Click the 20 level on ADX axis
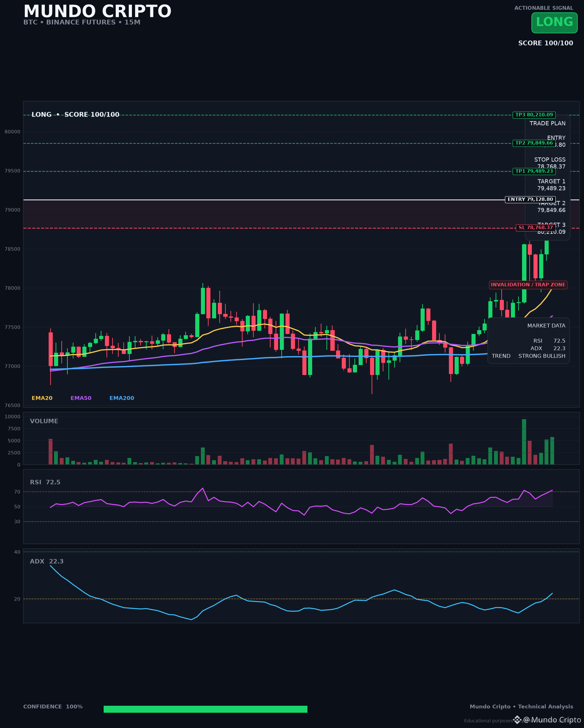Image resolution: width=584 pixels, height=728 pixels. (17, 599)
